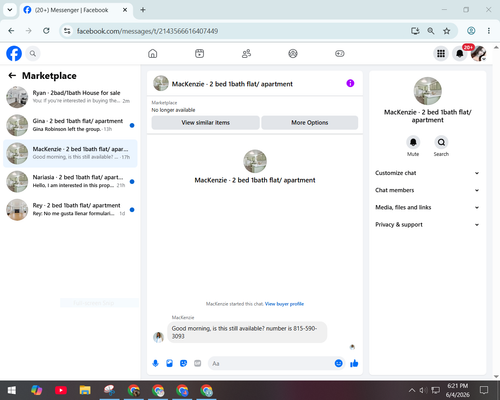Send a voice clip microphone icon
The width and height of the screenshot is (500, 400).
[155, 363]
